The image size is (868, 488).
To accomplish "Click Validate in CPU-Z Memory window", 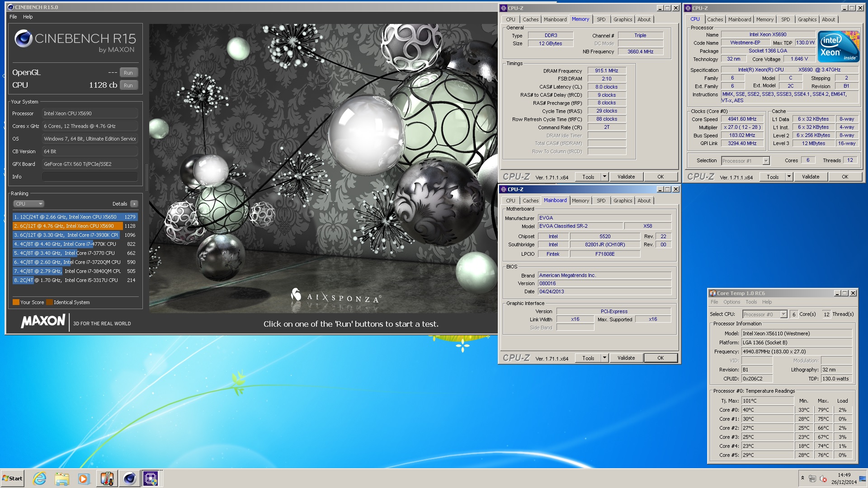I will (x=626, y=177).
